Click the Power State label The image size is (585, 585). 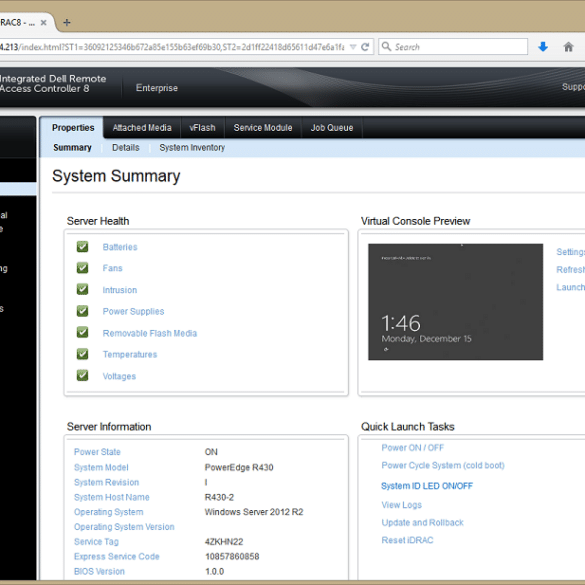(97, 452)
